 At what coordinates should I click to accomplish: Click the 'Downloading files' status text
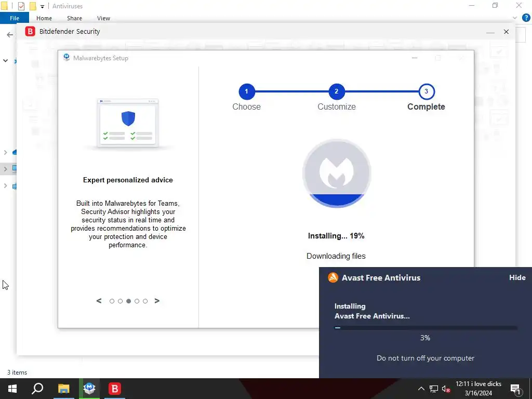[x=336, y=256]
